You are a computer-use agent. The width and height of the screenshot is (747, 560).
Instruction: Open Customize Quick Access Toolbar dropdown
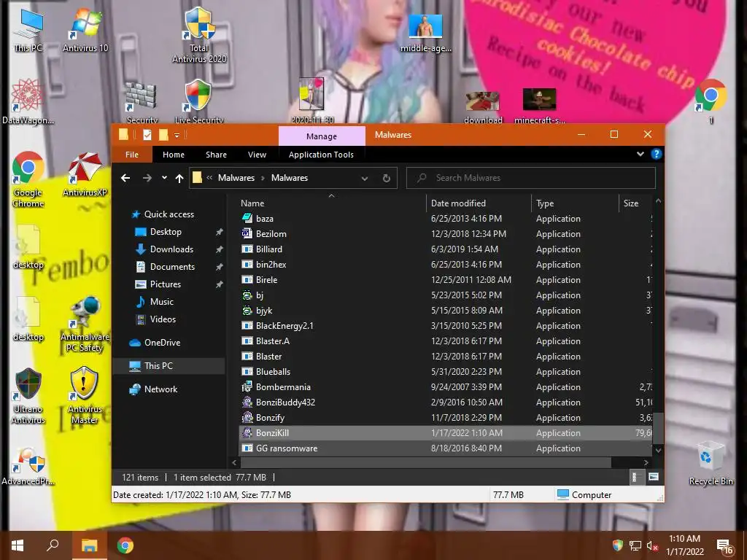(177, 136)
